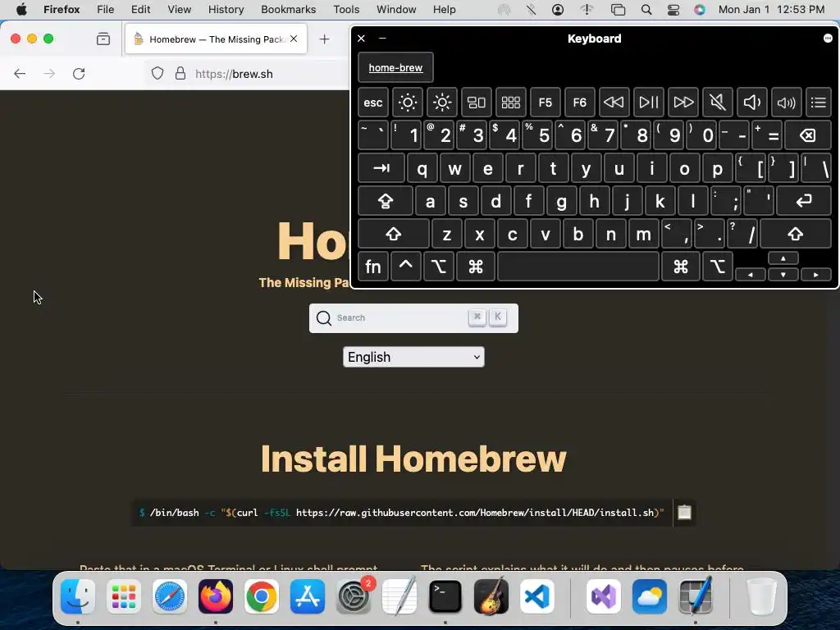Image resolution: width=840 pixels, height=630 pixels.
Task: Open Spotlight search in the menu bar
Action: (646, 10)
